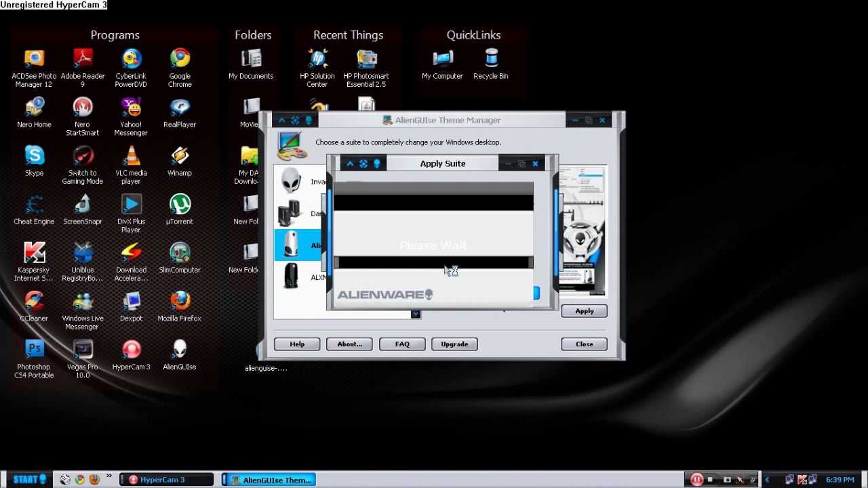Open Windows Live Messenger icon
The image size is (868, 488).
coord(83,310)
